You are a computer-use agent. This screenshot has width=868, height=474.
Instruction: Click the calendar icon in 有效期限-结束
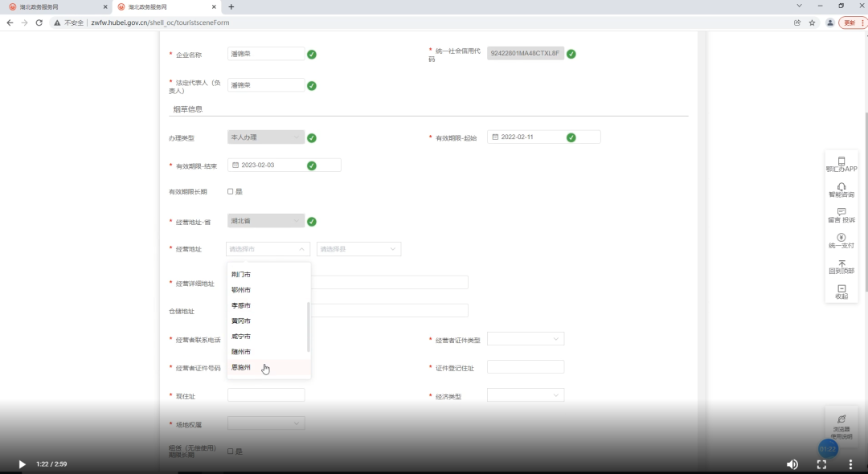pyautogui.click(x=235, y=165)
